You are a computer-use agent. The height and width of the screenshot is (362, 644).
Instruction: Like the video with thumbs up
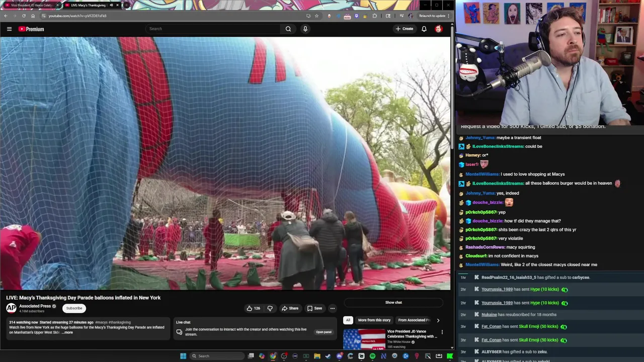click(x=253, y=308)
